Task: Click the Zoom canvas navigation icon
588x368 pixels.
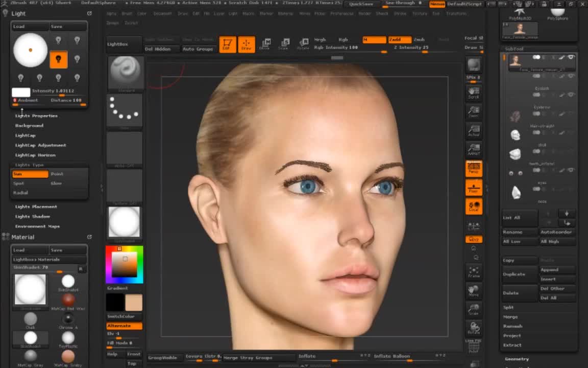Action: coord(474,111)
